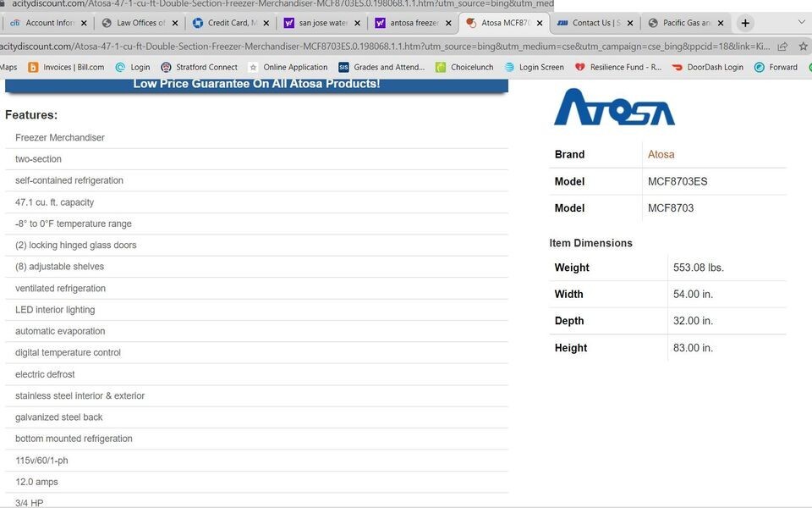The height and width of the screenshot is (508, 812).
Task: Click the Choicelunch green bookmark icon
Action: (441, 67)
